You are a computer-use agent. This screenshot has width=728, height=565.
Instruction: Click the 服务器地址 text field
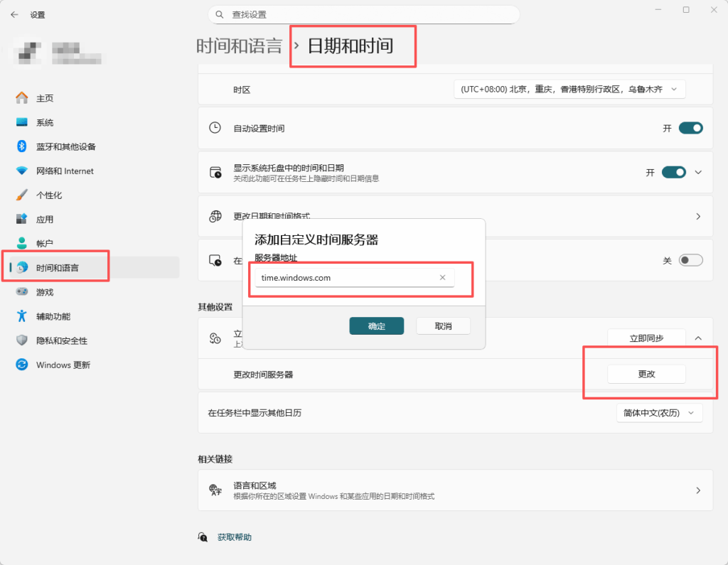(347, 278)
